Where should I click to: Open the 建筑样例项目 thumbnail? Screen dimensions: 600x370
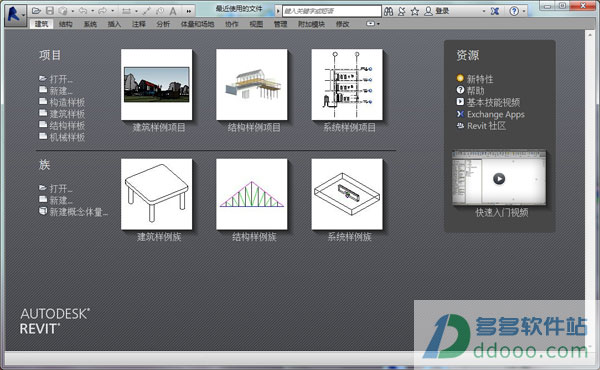tap(157, 85)
